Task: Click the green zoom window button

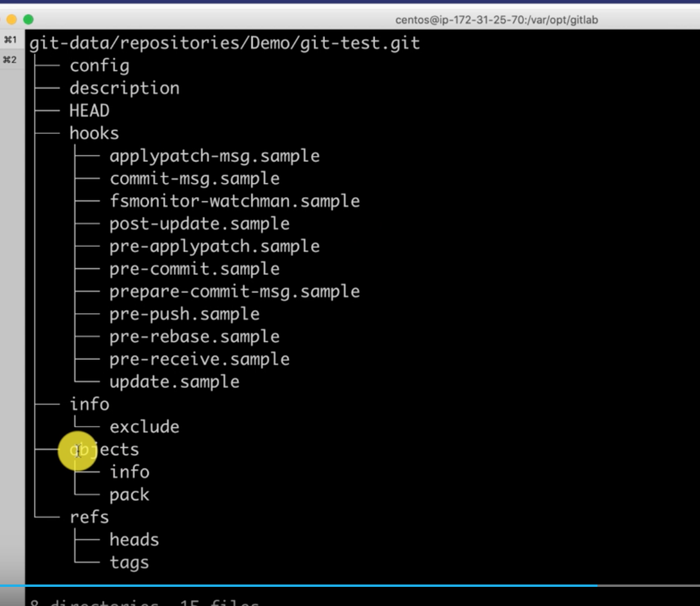Action: click(x=29, y=19)
